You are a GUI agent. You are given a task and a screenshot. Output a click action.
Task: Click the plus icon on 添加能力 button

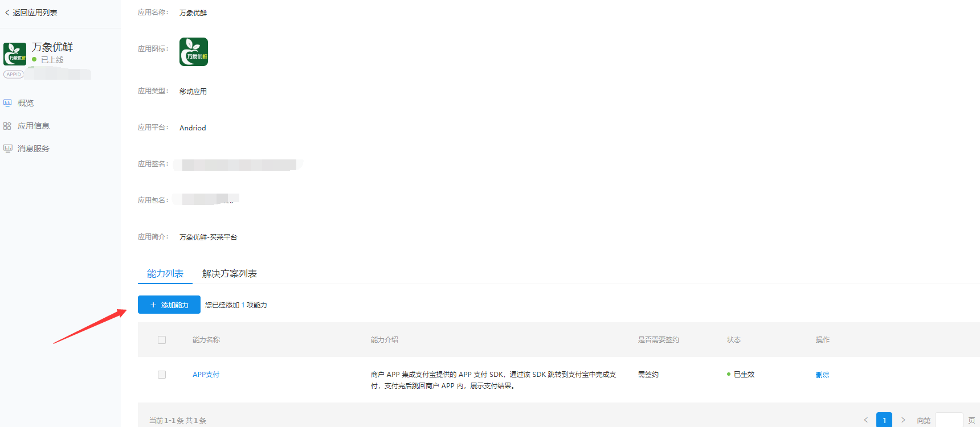pyautogui.click(x=153, y=305)
